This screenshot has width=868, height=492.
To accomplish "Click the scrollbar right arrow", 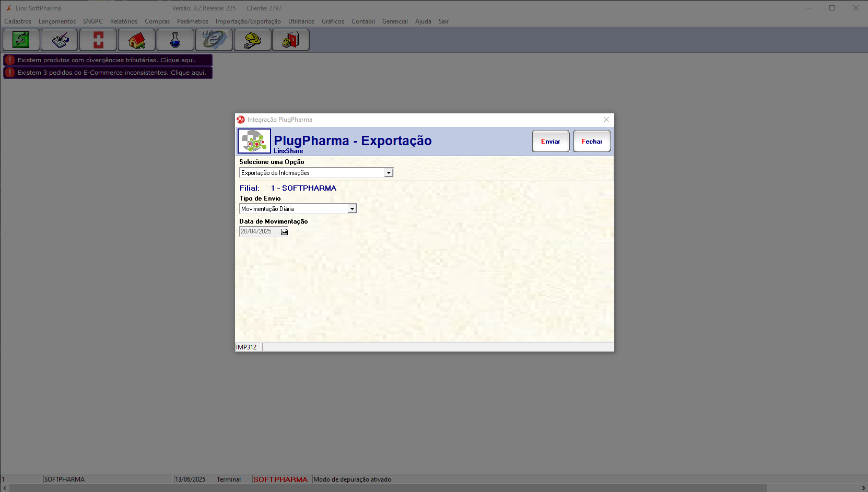I will [x=863, y=488].
